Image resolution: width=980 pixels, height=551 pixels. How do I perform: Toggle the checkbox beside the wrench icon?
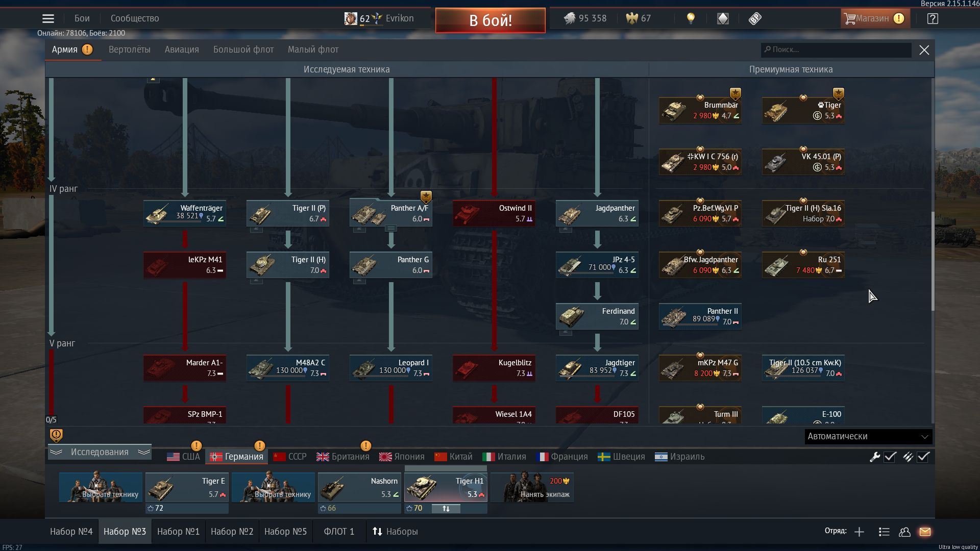[x=890, y=457]
